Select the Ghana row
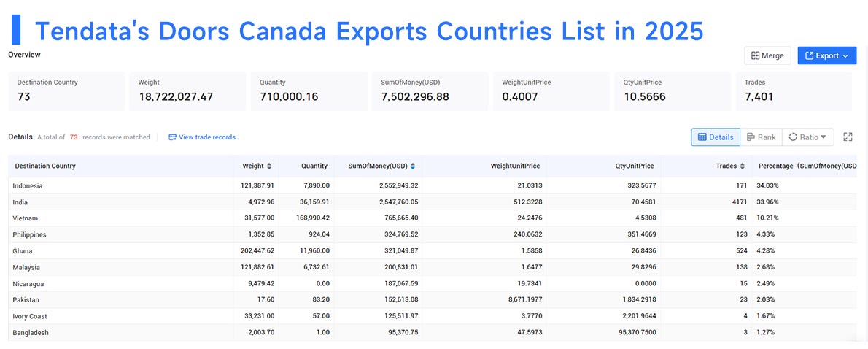The height and width of the screenshot is (349, 868). (x=433, y=251)
